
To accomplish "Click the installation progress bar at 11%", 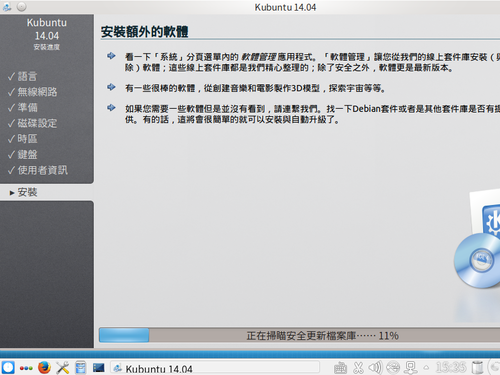I will [299, 335].
